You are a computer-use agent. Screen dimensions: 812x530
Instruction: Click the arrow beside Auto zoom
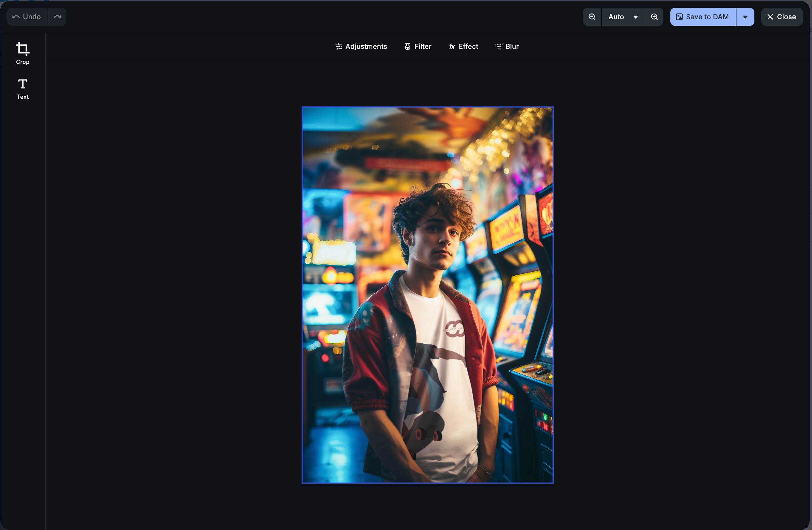(635, 17)
